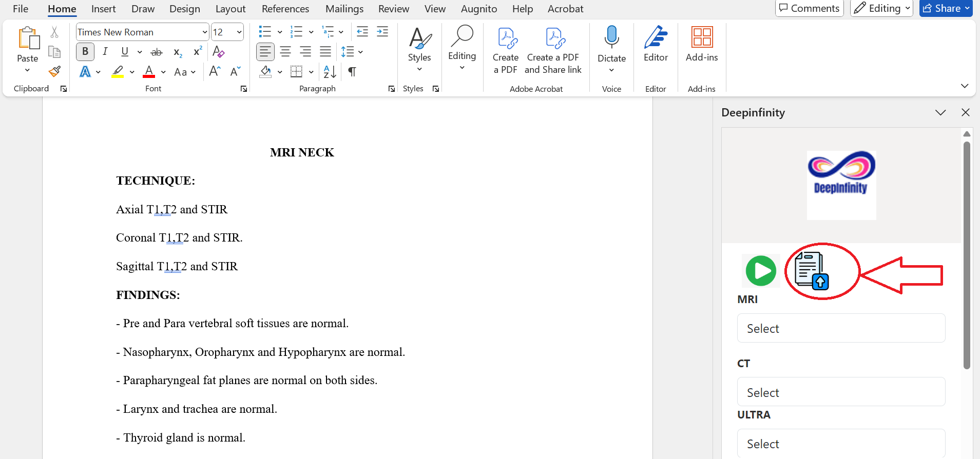Click the Share button
The height and width of the screenshot is (459, 980).
[x=945, y=8]
